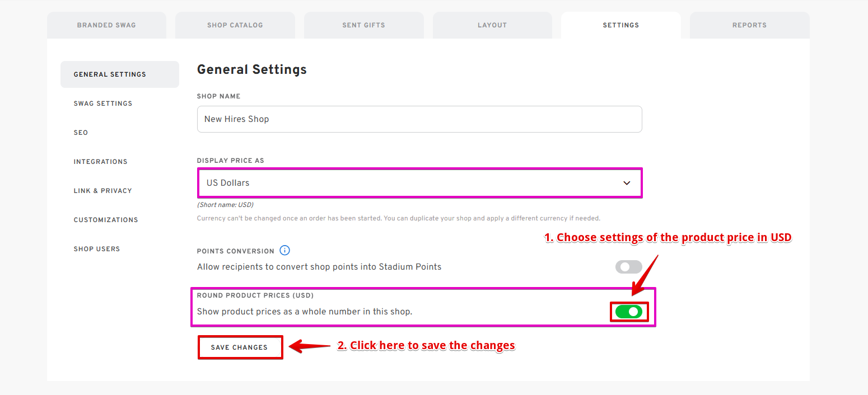Navigate to Customizations in the sidebar
The width and height of the screenshot is (868, 395).
coord(106,220)
